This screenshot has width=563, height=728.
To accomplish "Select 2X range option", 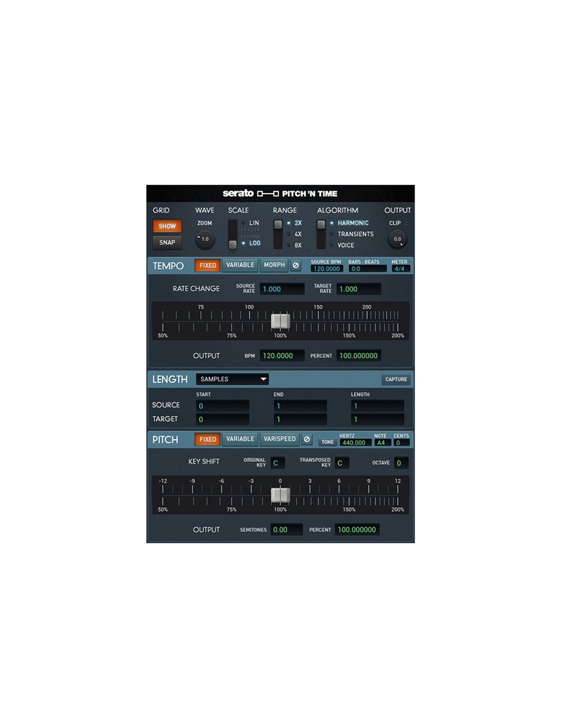I will [298, 223].
